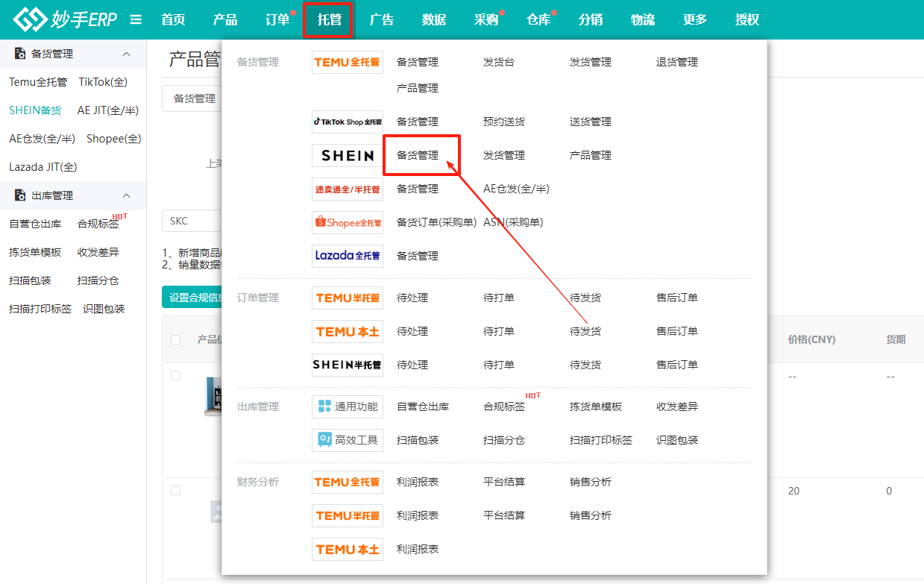The height and width of the screenshot is (584, 924).
Task: Open 备货管理 in the SHEIN menu row
Action: tap(418, 155)
